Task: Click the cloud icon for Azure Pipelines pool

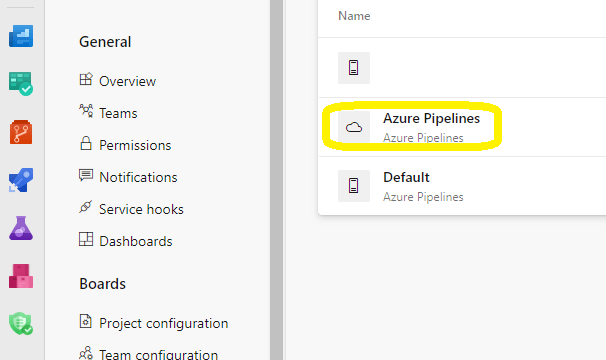Action: pyautogui.click(x=354, y=127)
